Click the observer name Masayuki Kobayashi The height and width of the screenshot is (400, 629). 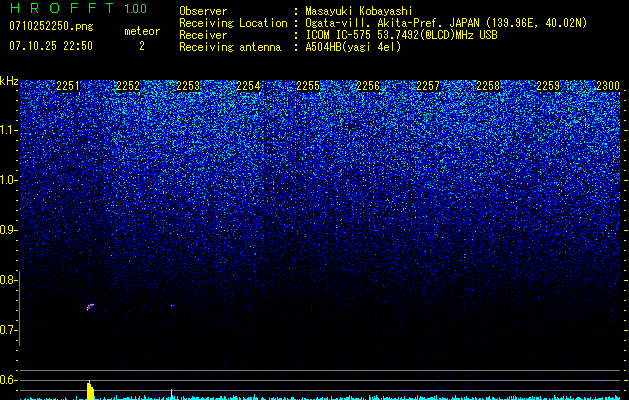coord(359,11)
